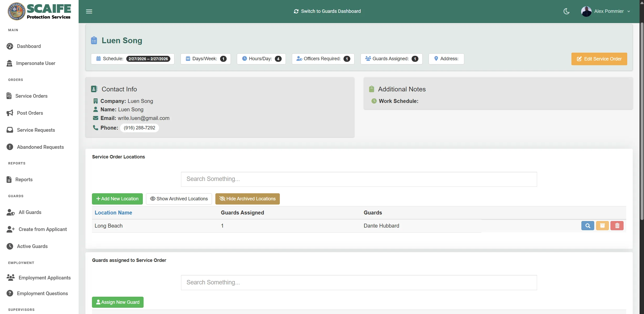The height and width of the screenshot is (314, 644).
Task: Show Archived Locations
Action: click(179, 199)
